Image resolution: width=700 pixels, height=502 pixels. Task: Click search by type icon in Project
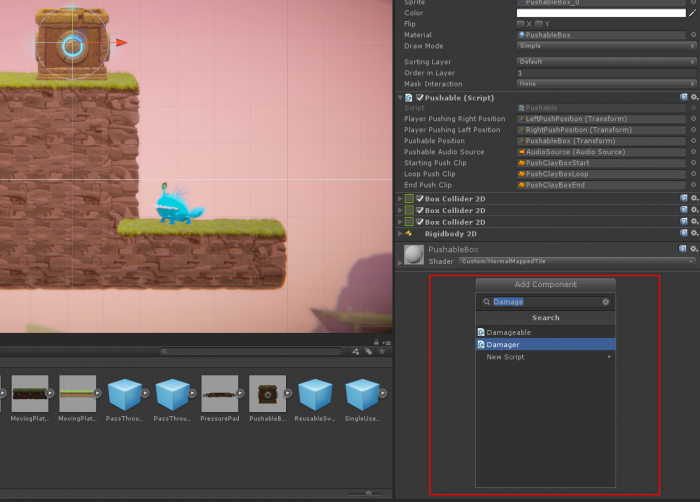pyautogui.click(x=355, y=351)
